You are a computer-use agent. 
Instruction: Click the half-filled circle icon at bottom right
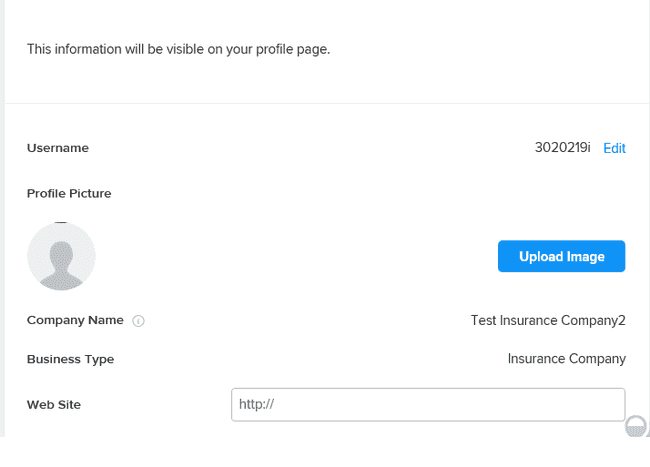tap(636, 426)
